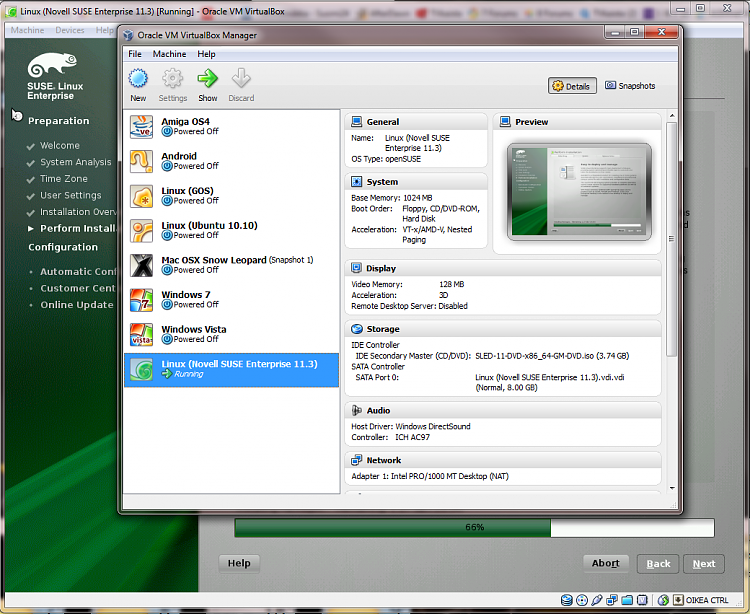The image size is (750, 614).
Task: Click Intel PRO/1000 MT Desktop adapter text
Action: coord(450,476)
